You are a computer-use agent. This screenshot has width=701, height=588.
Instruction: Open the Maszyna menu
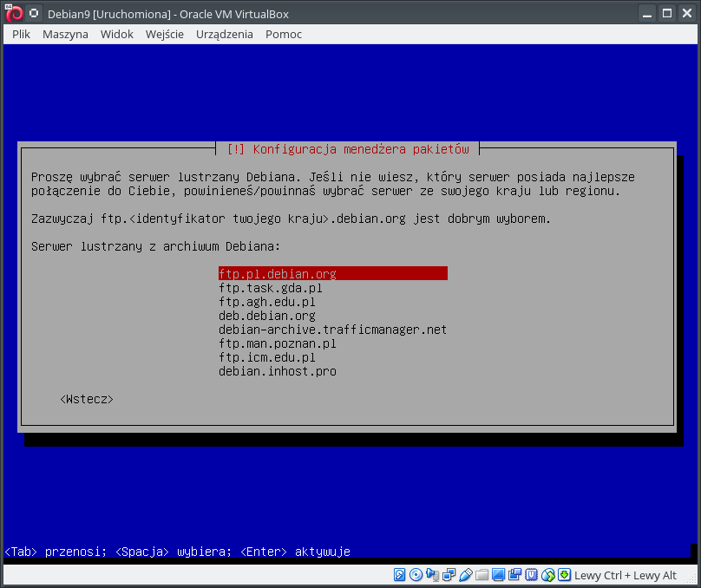[x=65, y=34]
